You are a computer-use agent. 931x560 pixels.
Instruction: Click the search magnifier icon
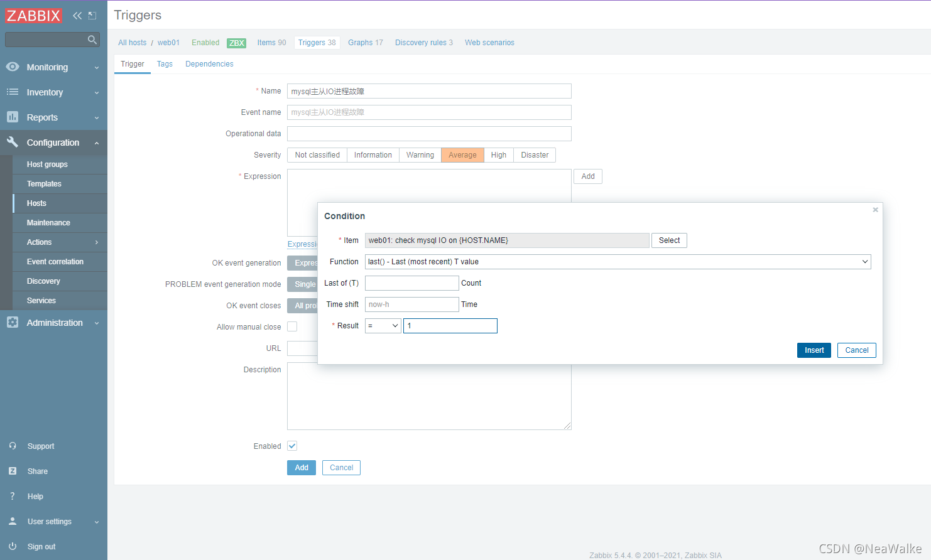click(92, 40)
